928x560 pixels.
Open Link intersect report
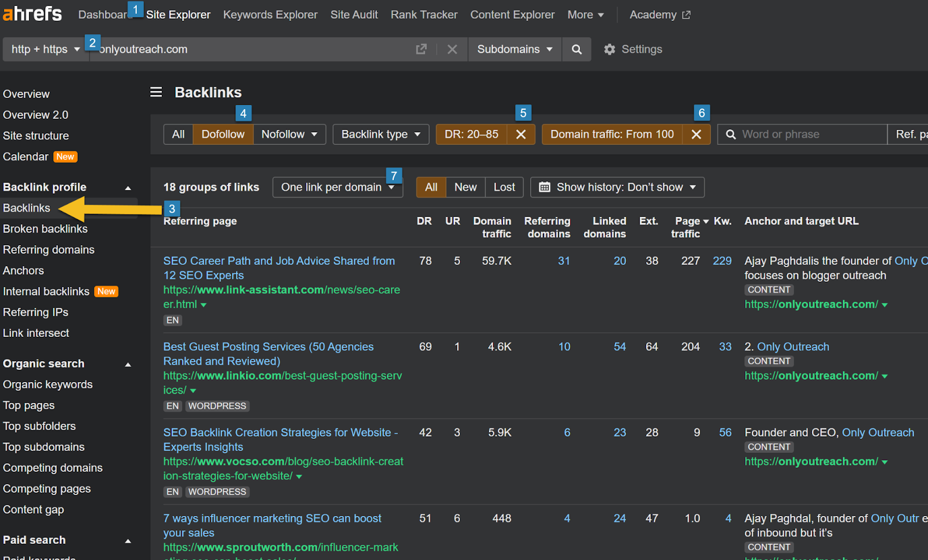[36, 333]
